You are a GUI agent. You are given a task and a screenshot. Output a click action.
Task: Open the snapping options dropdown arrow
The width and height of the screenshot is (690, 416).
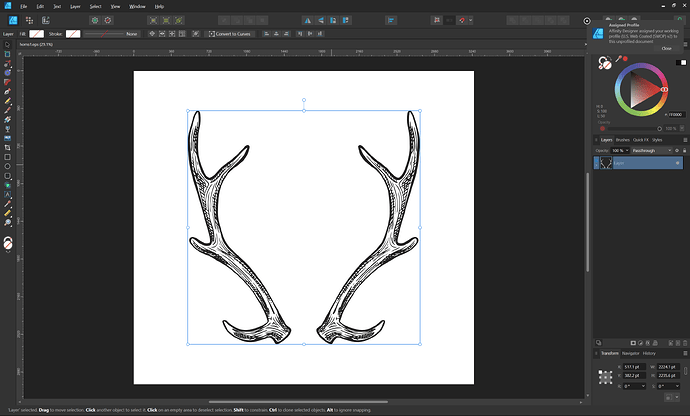point(471,20)
